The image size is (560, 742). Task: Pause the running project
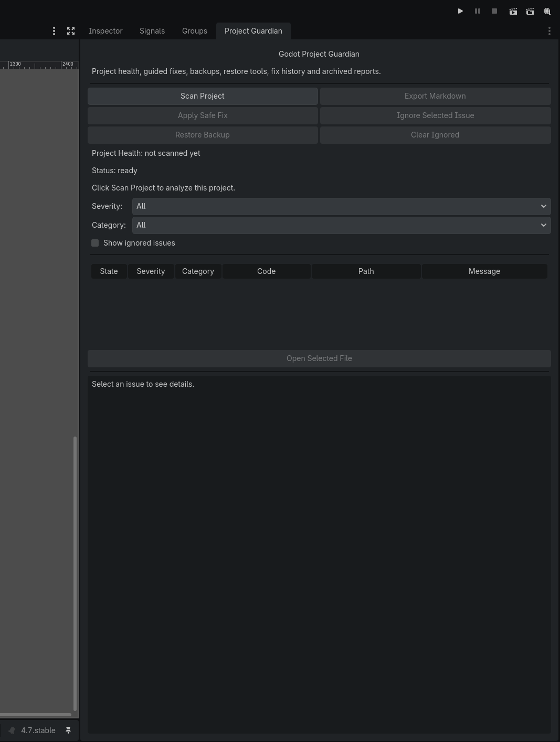(478, 11)
